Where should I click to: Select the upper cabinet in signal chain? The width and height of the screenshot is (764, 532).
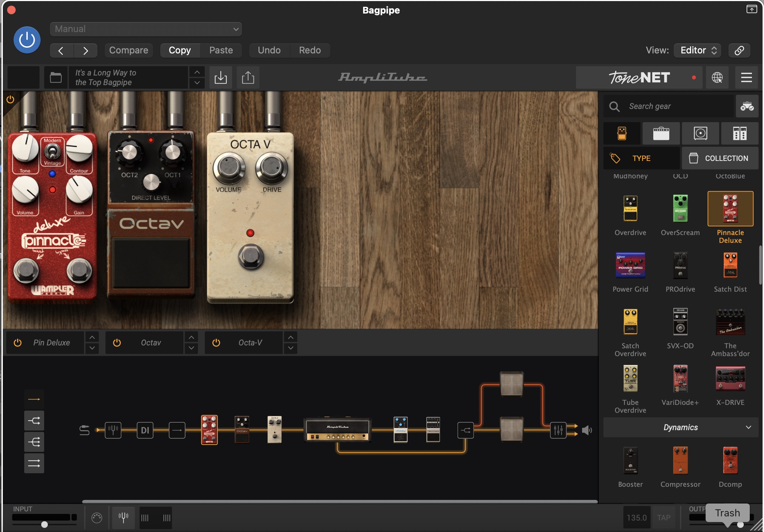(512, 384)
